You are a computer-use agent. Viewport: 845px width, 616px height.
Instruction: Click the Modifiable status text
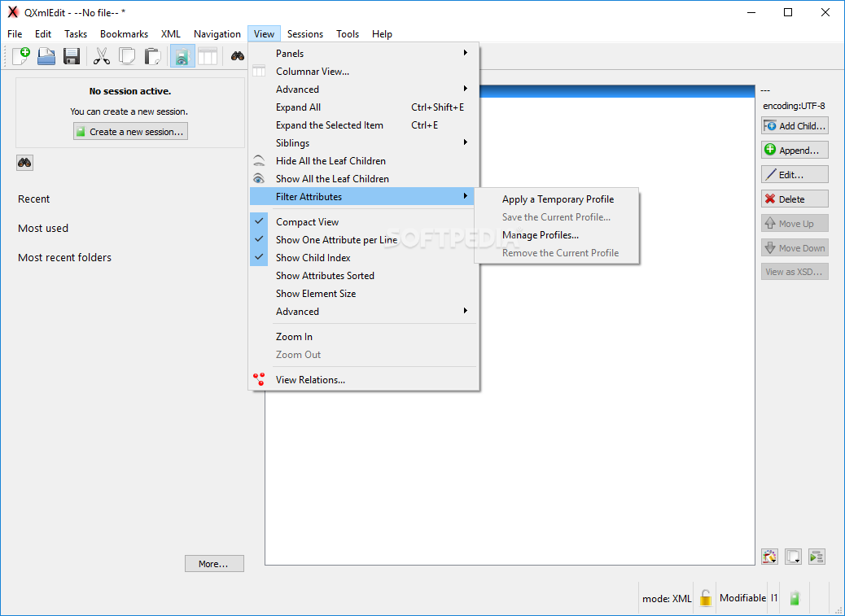742,598
